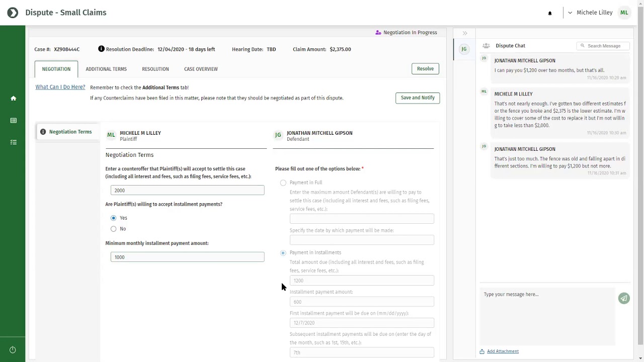Image resolution: width=644 pixels, height=362 pixels.
Task: Click the counteroffer amount field
Action: click(187, 190)
